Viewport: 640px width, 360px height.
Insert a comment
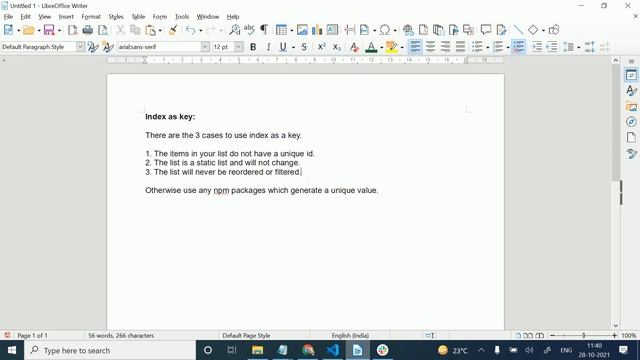(486, 30)
